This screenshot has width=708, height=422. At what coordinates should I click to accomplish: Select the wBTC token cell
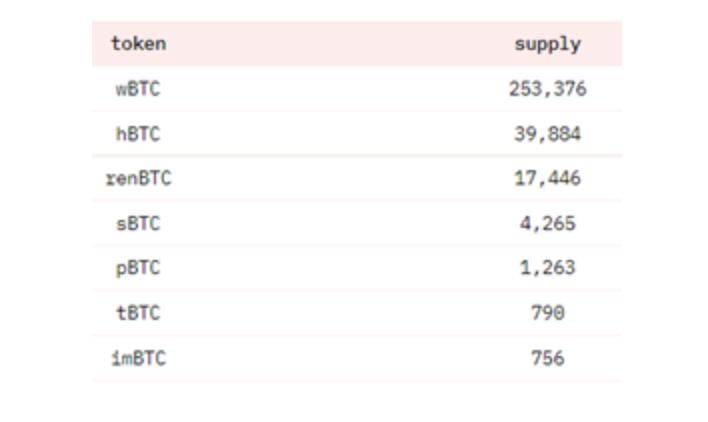138,89
